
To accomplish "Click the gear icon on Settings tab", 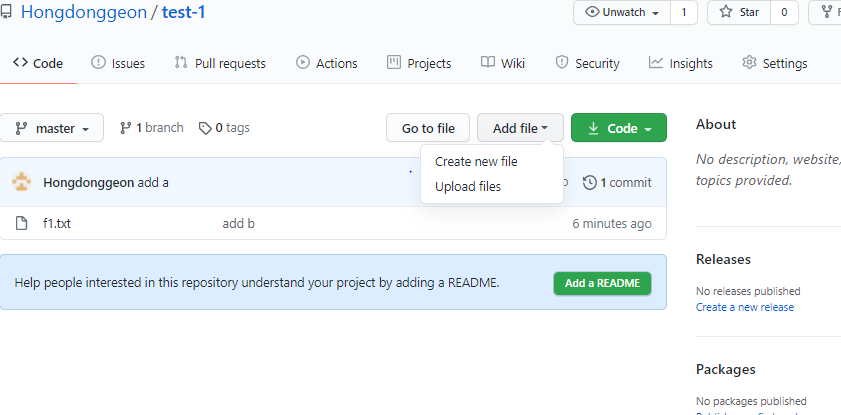I will (749, 62).
